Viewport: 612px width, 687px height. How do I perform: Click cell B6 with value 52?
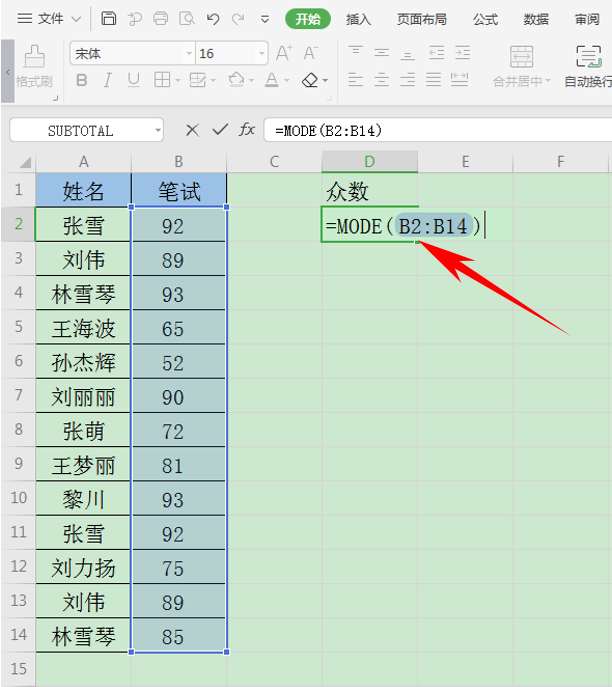pyautogui.click(x=179, y=363)
